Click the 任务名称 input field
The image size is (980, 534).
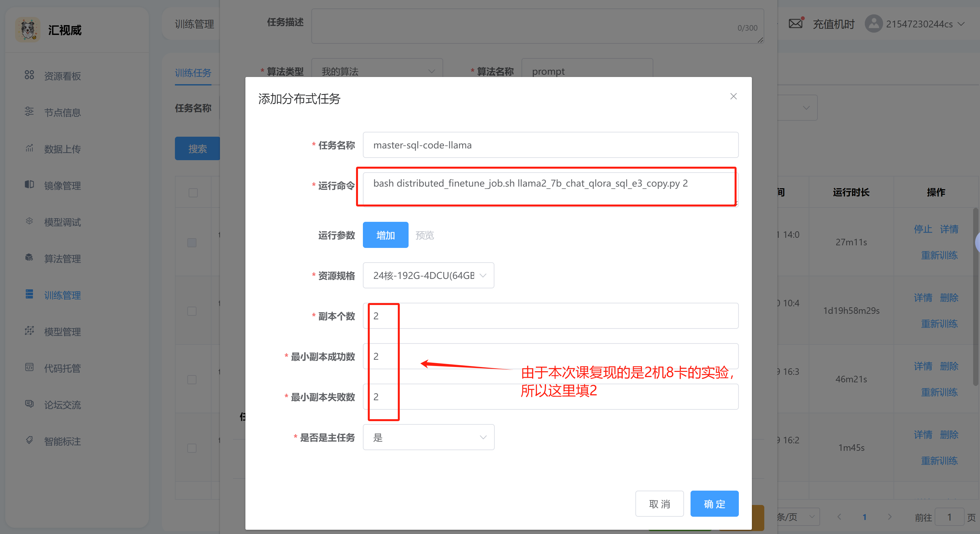551,145
